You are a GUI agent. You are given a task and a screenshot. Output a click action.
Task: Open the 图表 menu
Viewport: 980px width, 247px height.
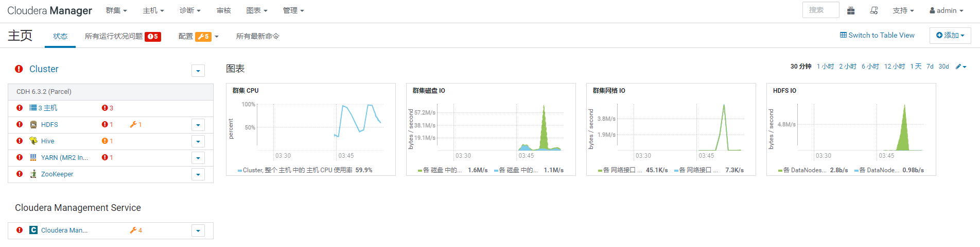(x=257, y=10)
